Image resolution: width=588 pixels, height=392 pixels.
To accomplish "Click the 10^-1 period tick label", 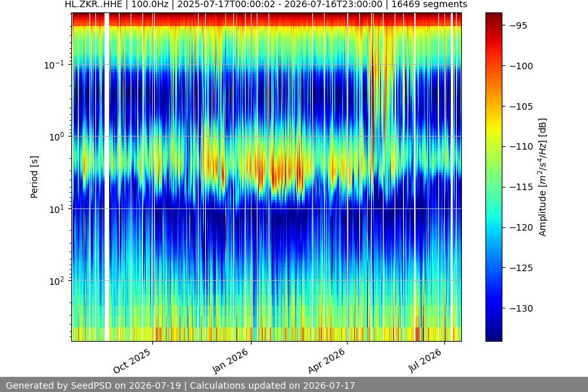I will click(54, 65).
